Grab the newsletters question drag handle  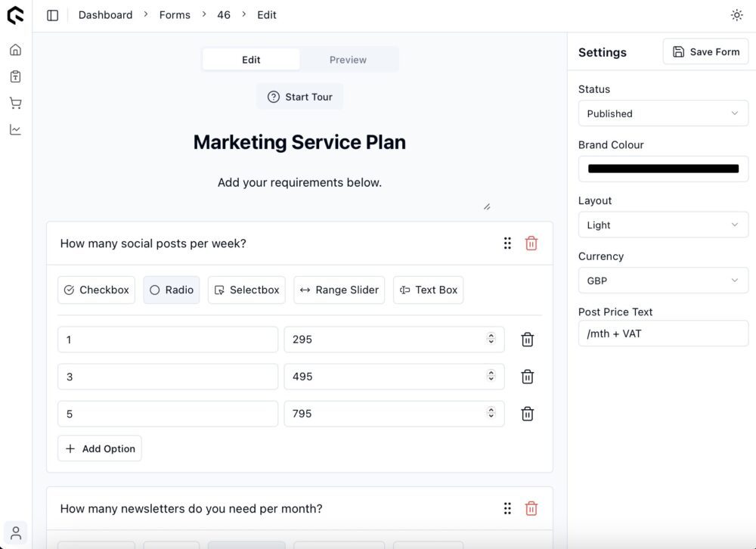pos(507,508)
